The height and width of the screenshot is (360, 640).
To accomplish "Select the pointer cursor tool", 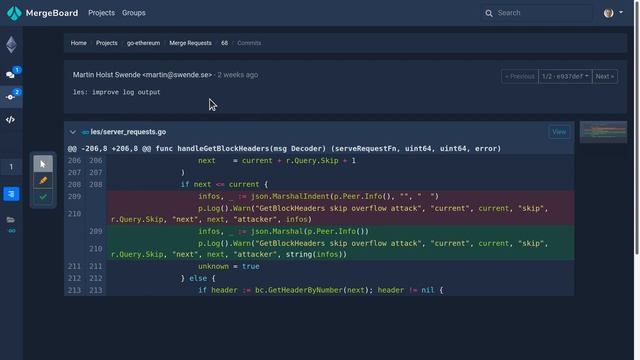I will click(x=43, y=164).
